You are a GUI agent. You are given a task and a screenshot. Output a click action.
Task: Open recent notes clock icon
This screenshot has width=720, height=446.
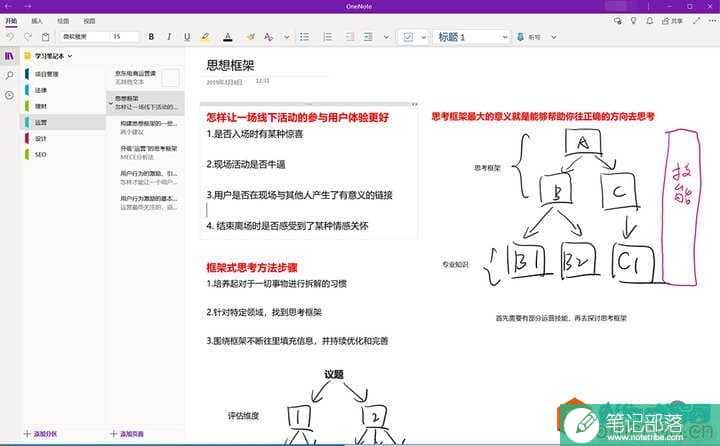(9, 95)
